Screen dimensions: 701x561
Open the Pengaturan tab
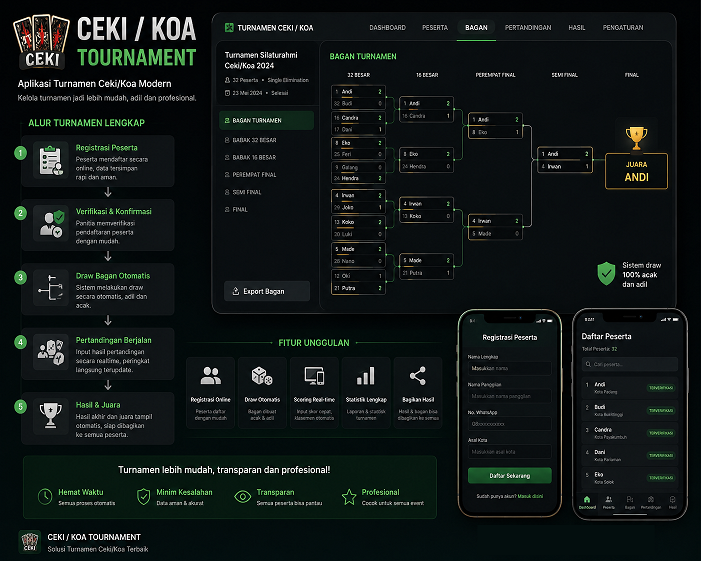(x=623, y=28)
